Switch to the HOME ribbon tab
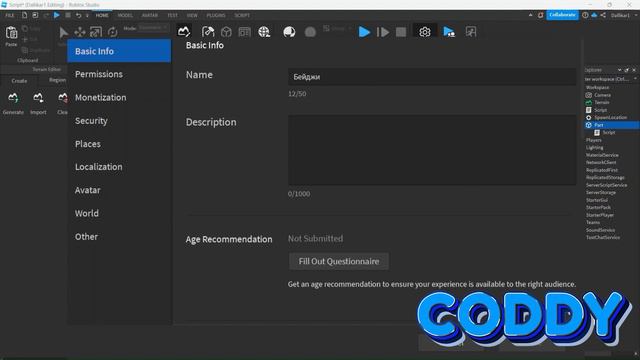Screen dimensions: 640x360 point(102,15)
